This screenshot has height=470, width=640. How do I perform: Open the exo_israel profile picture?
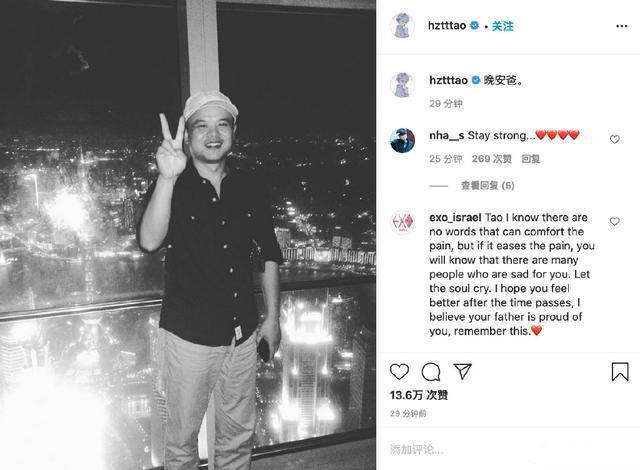[402, 222]
